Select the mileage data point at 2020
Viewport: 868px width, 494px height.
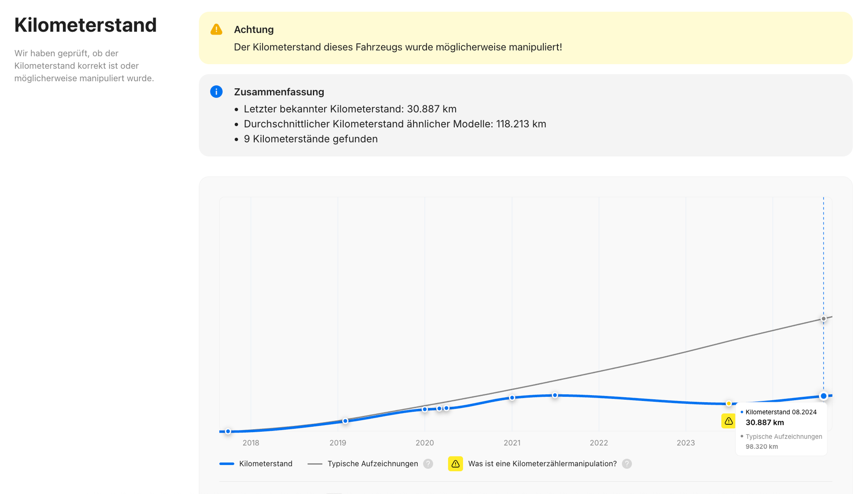pyautogui.click(x=425, y=409)
